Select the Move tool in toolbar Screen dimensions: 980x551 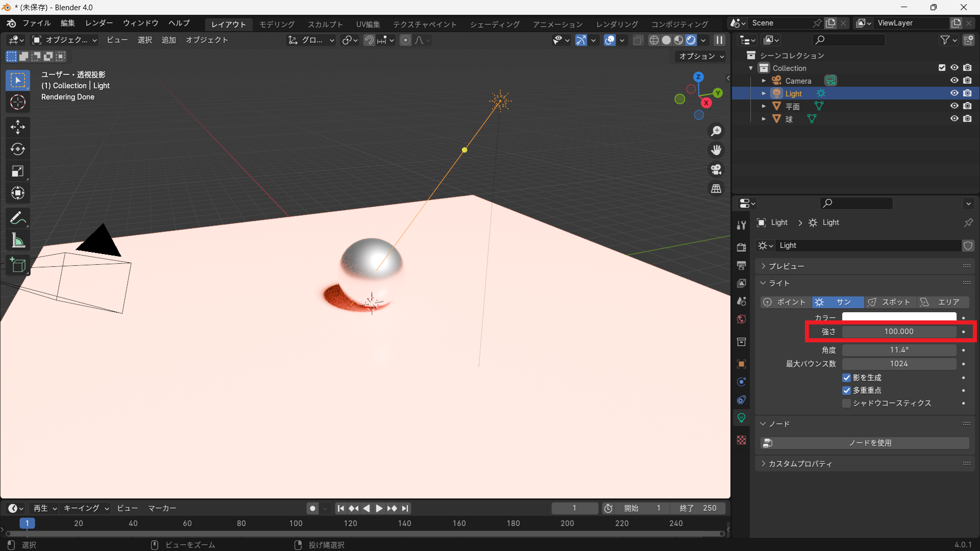18,127
